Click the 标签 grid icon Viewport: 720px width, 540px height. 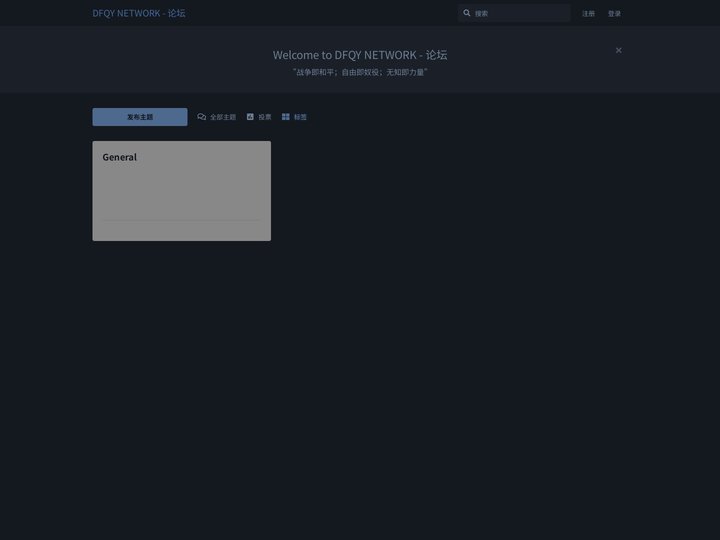coord(286,117)
